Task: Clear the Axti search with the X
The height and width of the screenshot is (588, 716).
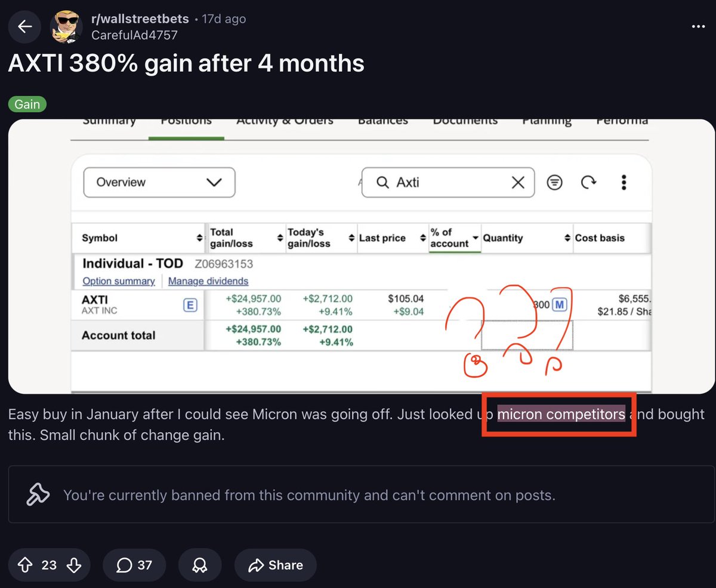Action: 518,182
